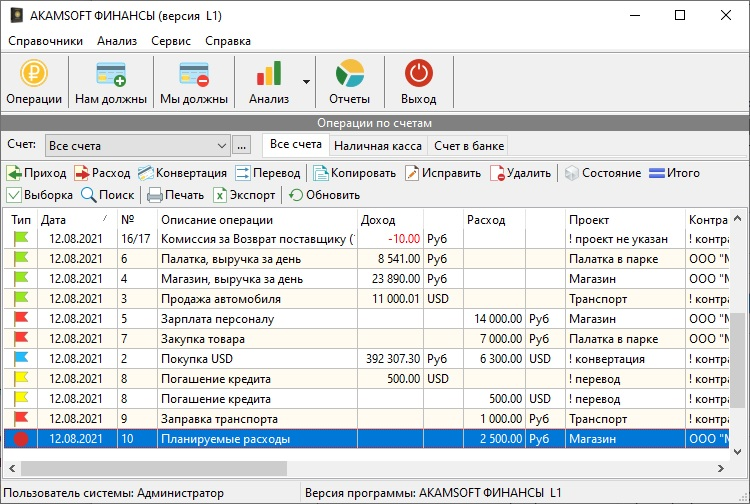The height and width of the screenshot is (504, 750).
Task: Click the Проект column header
Action: pos(625,220)
